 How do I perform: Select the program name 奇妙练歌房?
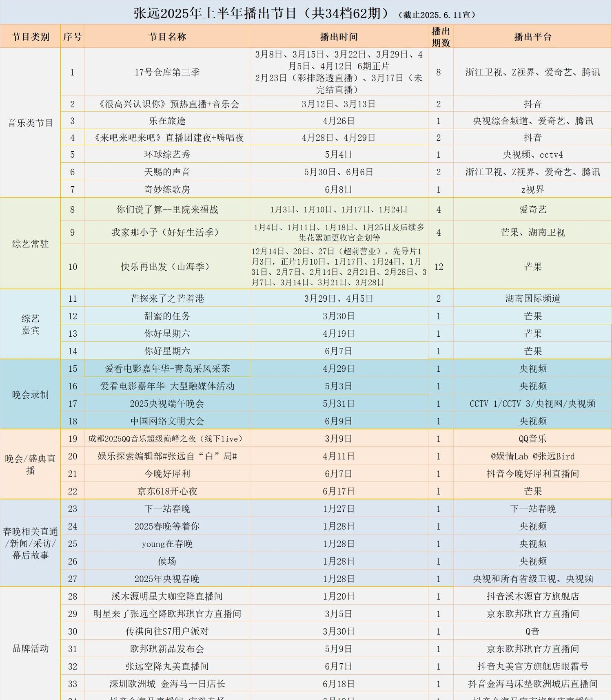pos(167,189)
